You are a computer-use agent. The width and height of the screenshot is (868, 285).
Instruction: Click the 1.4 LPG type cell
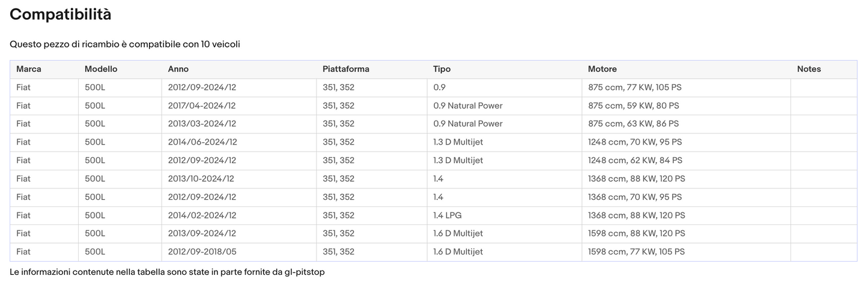coord(448,215)
